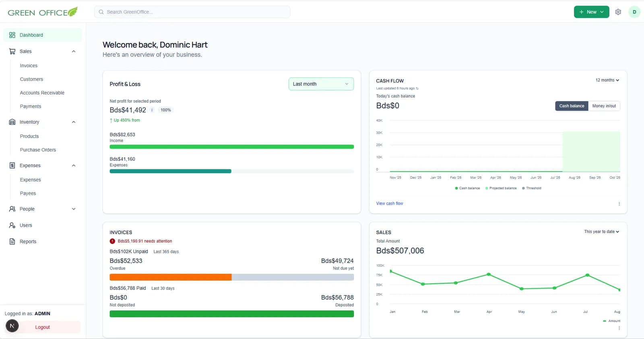Open the Last month period dropdown

(x=321, y=84)
